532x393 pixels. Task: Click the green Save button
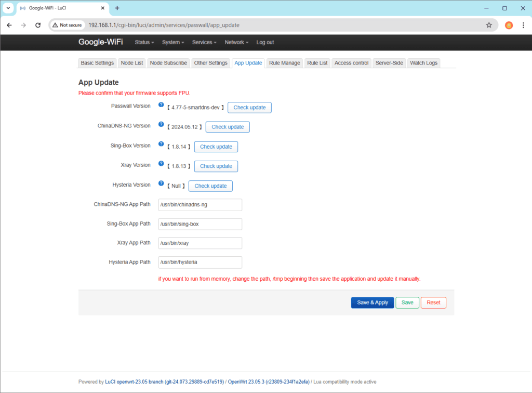coord(407,303)
